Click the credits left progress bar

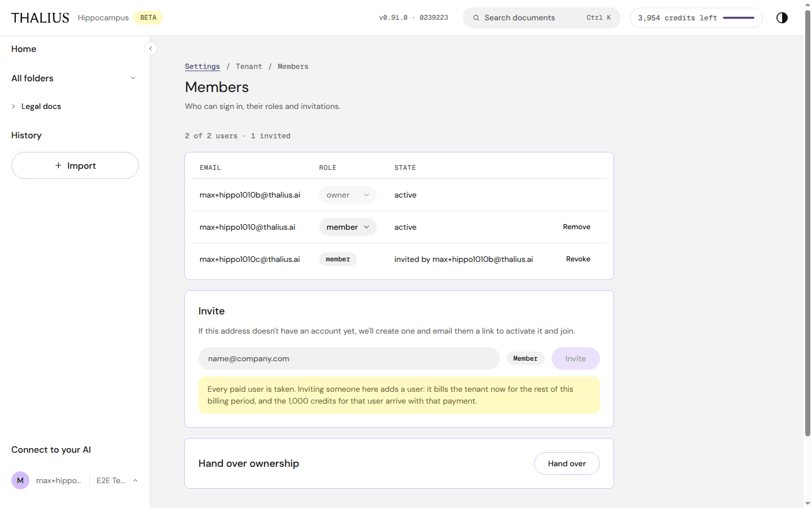(x=739, y=18)
